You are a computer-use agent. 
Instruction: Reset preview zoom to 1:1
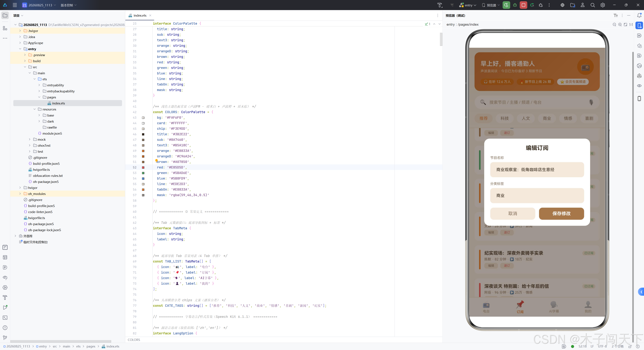(631, 24)
